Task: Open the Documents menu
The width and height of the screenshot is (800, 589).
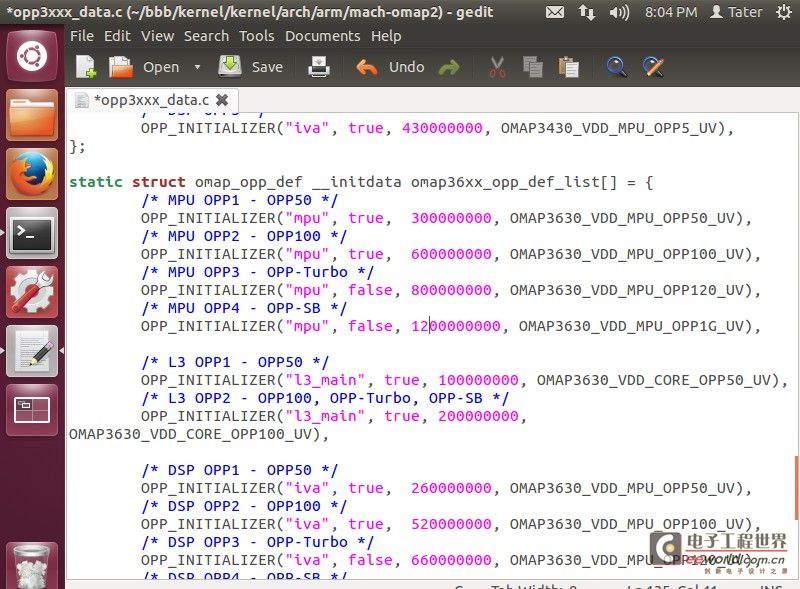Action: [x=322, y=36]
